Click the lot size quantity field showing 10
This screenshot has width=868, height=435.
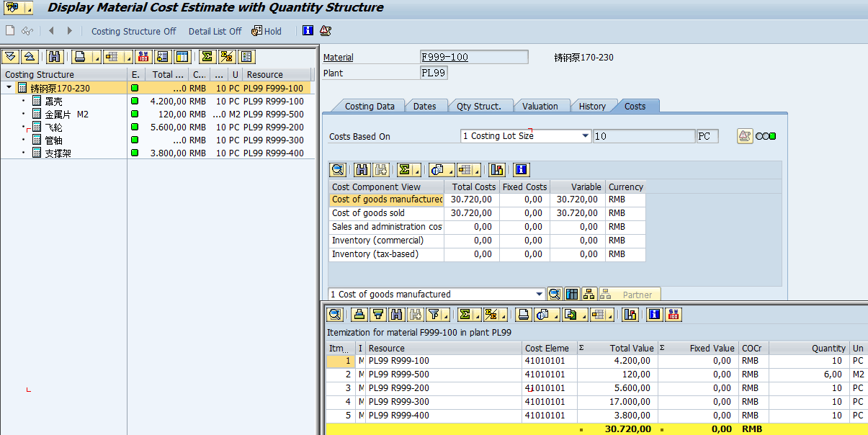pyautogui.click(x=643, y=136)
